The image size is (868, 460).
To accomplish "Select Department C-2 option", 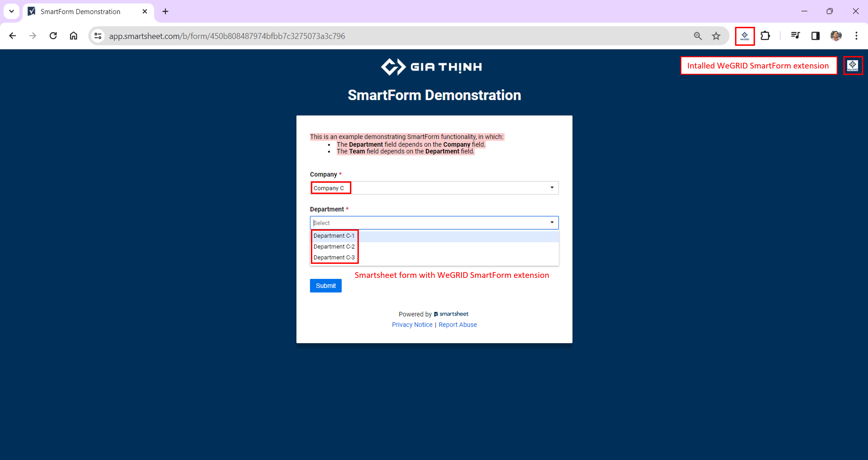I will tap(334, 246).
